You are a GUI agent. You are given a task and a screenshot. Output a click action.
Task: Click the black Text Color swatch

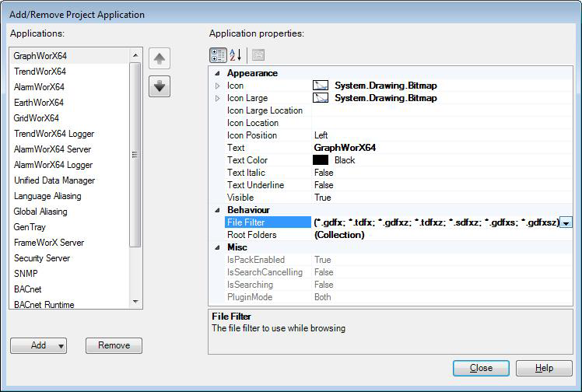(x=320, y=160)
